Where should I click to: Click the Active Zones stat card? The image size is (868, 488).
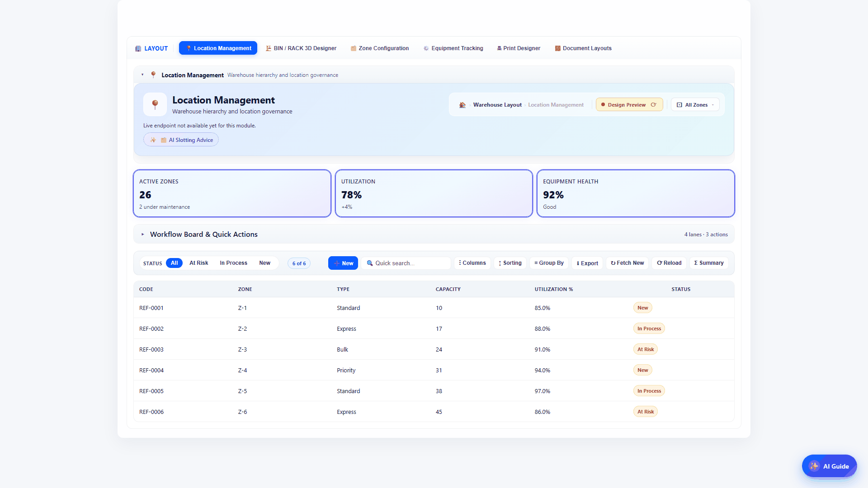232,193
